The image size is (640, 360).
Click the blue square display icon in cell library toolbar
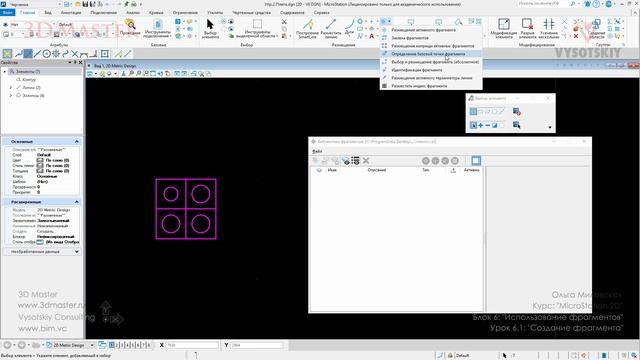tap(476, 161)
